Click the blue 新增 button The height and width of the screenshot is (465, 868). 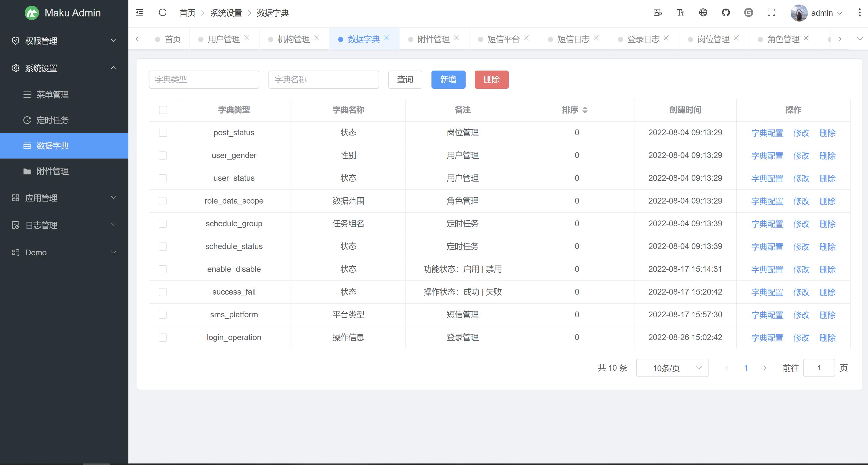[448, 79]
